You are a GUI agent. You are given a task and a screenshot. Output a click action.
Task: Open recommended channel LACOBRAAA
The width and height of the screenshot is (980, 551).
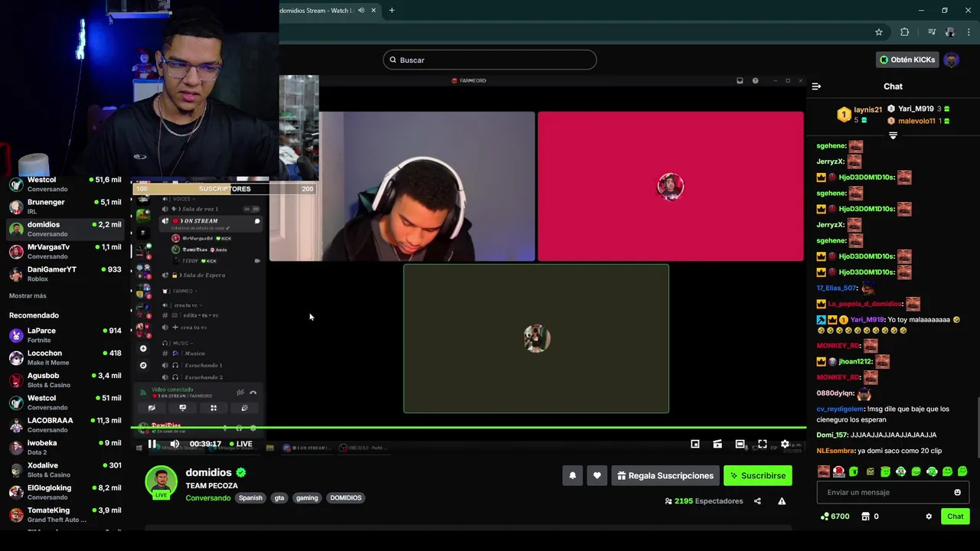pos(65,425)
